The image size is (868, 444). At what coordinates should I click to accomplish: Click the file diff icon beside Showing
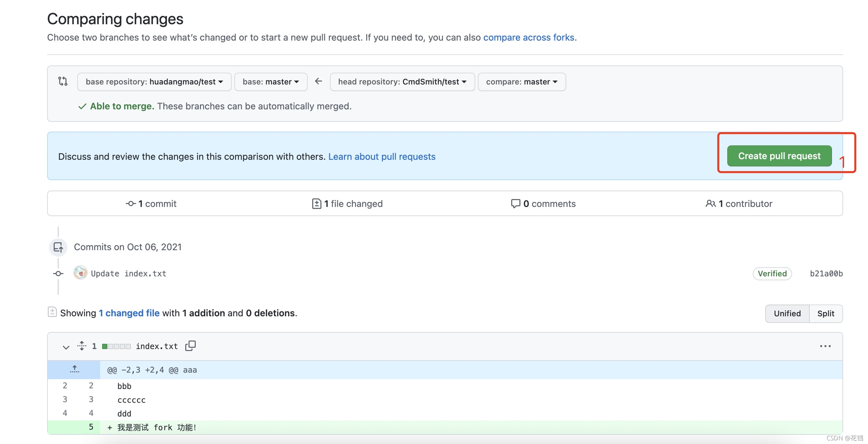pos(52,312)
